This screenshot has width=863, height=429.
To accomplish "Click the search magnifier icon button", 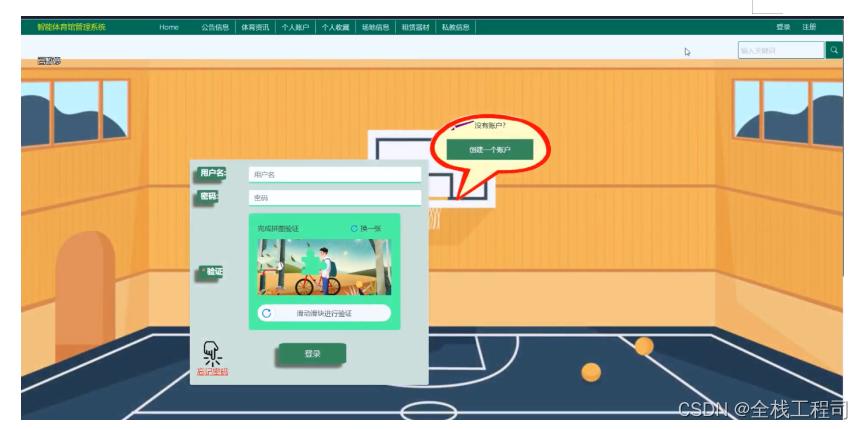I will coord(834,50).
